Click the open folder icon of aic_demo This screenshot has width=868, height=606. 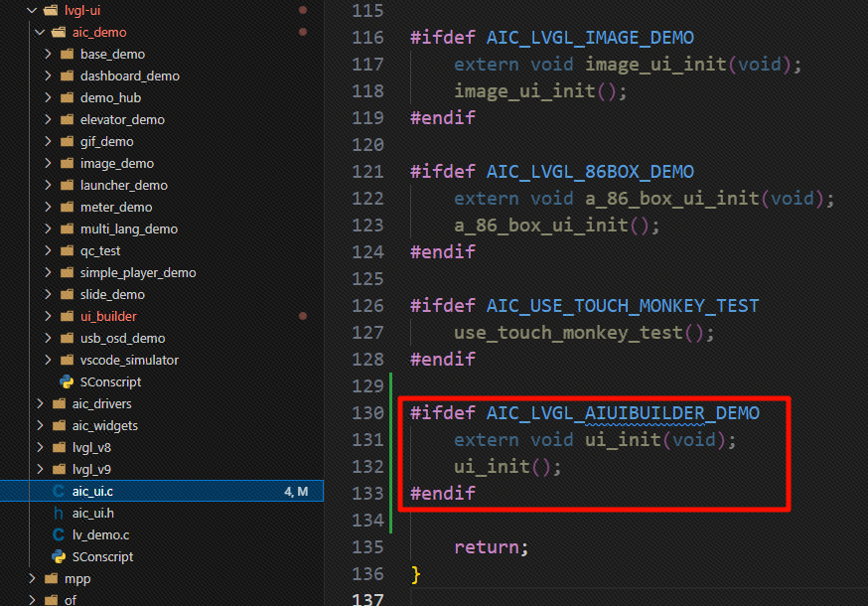[x=58, y=32]
